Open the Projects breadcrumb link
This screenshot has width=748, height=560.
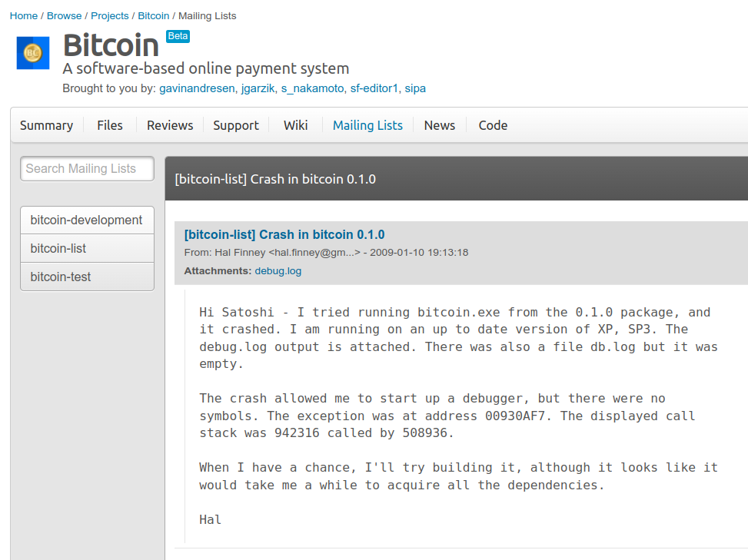(x=110, y=15)
